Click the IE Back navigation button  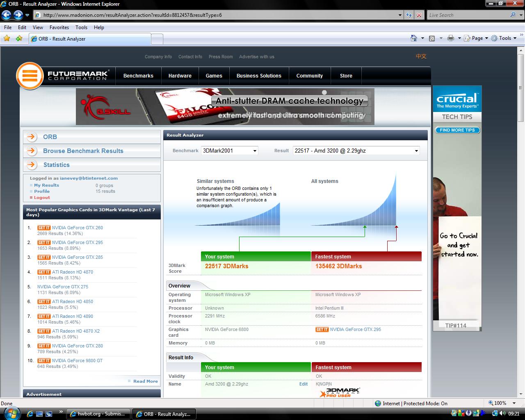coord(6,15)
